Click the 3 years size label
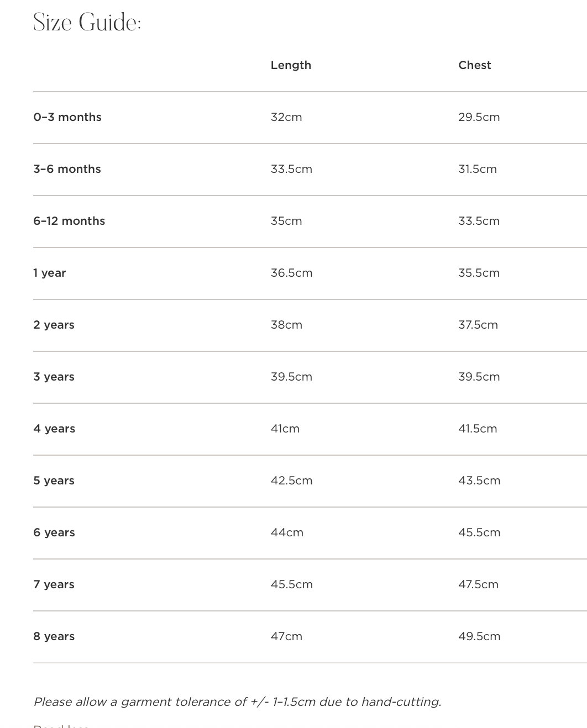Image resolution: width=587 pixels, height=728 pixels. click(54, 377)
